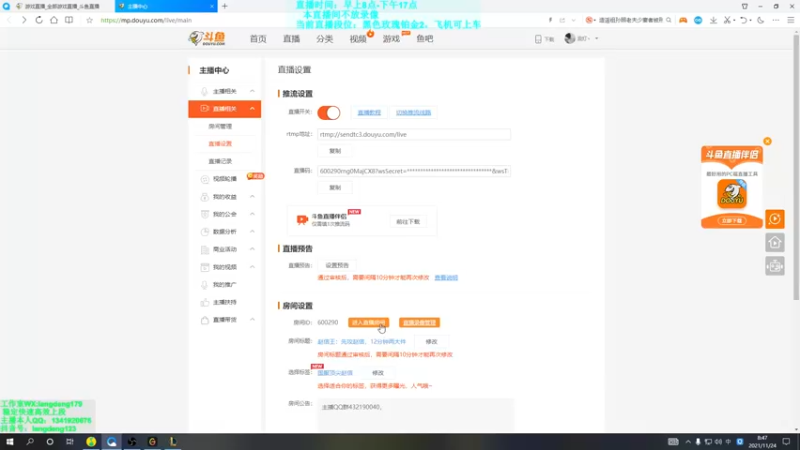Select the 直播记录 sidebar sub-item
Viewport: 800px width, 450px height.
coord(220,161)
